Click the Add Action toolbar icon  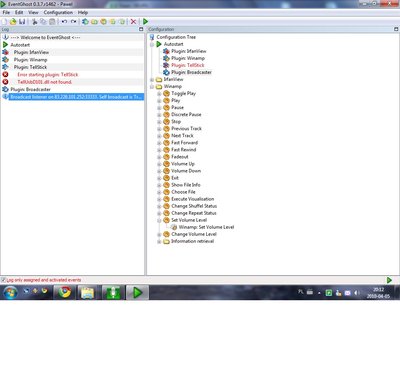(122, 22)
